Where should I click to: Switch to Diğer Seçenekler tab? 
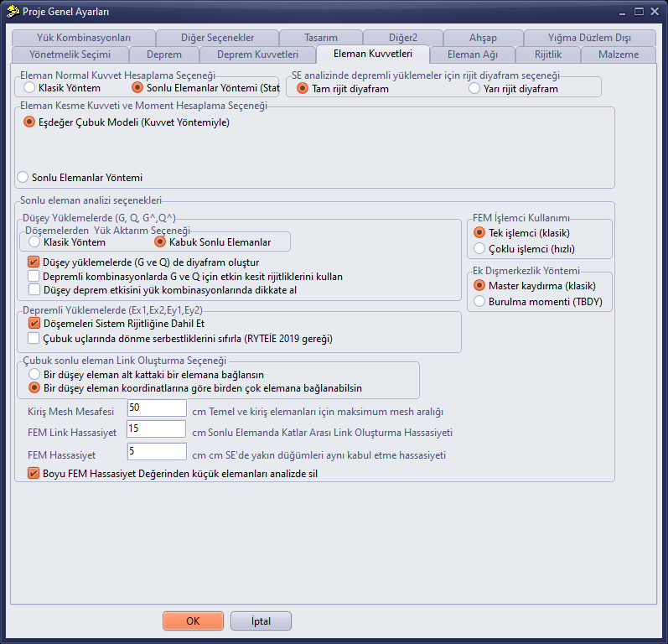click(x=217, y=38)
